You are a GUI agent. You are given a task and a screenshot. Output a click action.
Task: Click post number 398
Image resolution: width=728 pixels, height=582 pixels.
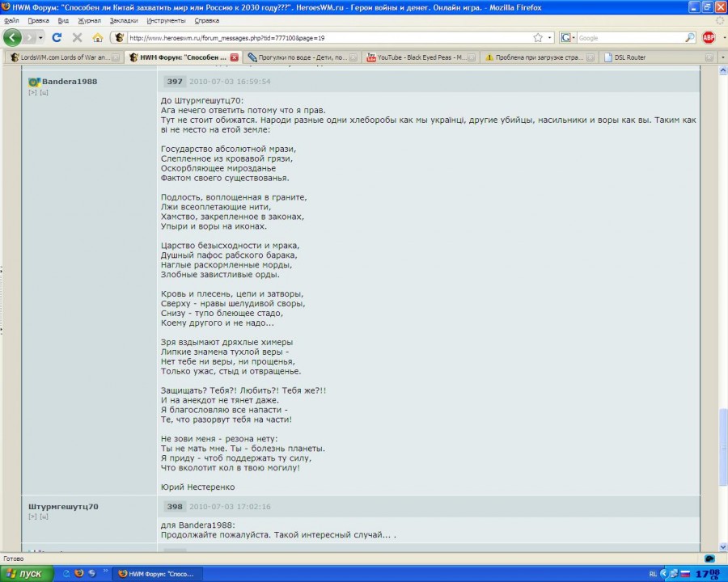pos(175,506)
